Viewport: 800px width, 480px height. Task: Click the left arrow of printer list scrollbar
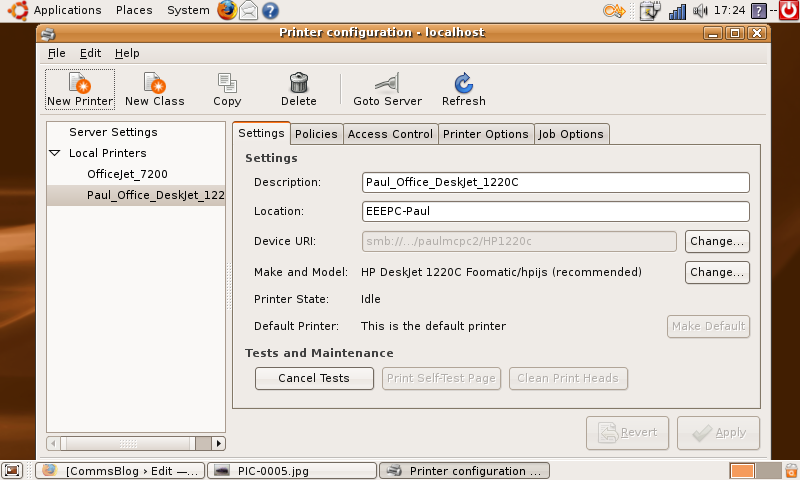click(x=53, y=443)
